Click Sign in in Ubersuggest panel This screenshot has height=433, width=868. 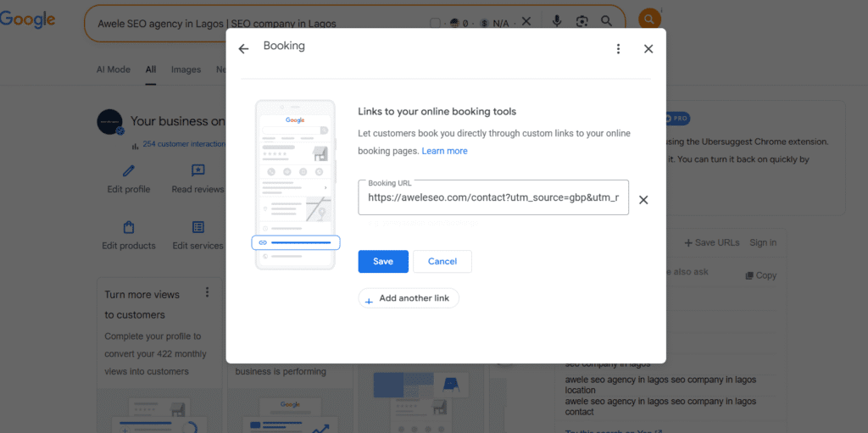coord(763,242)
